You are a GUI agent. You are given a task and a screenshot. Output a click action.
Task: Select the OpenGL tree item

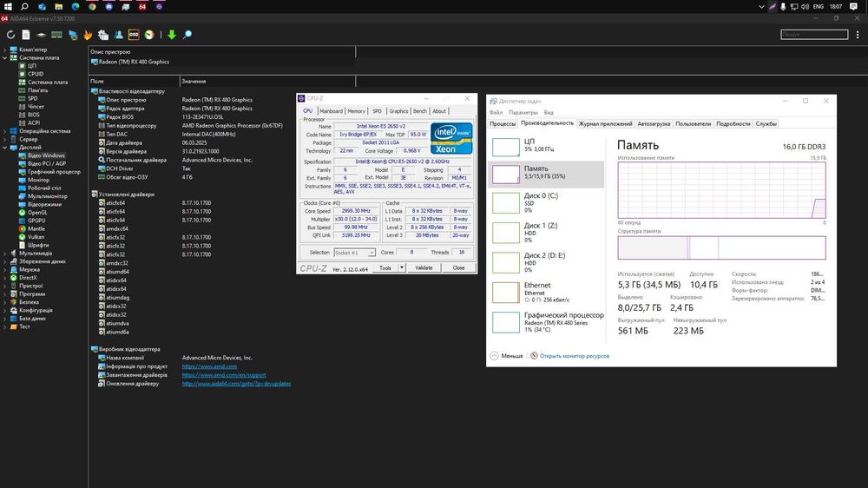coord(37,212)
